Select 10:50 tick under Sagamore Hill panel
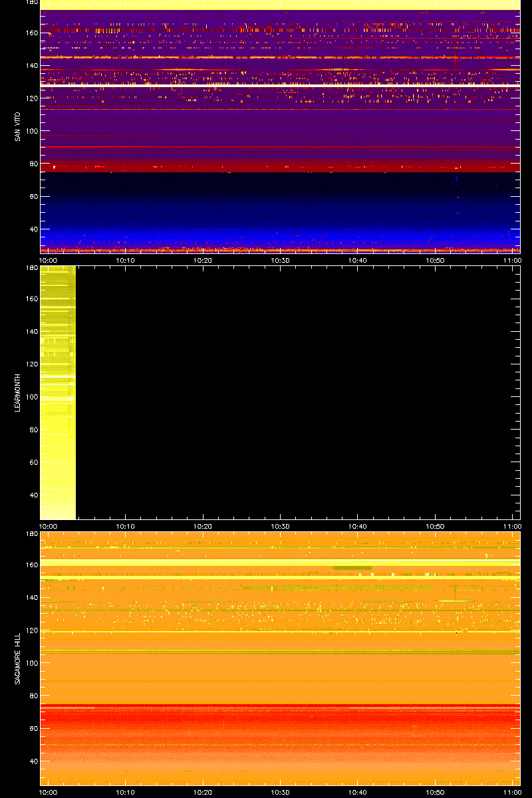532x798 pixels. 436,792
